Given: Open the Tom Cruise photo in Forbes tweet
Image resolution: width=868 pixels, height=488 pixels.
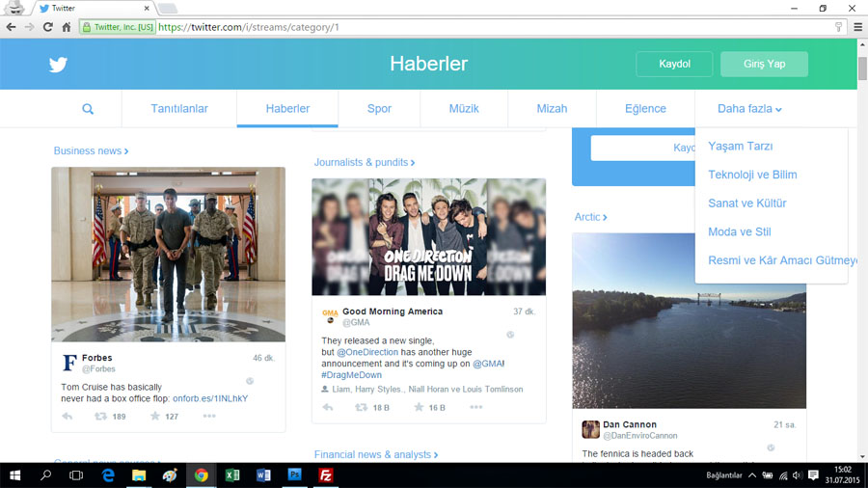Looking at the screenshot, I should pyautogui.click(x=168, y=255).
